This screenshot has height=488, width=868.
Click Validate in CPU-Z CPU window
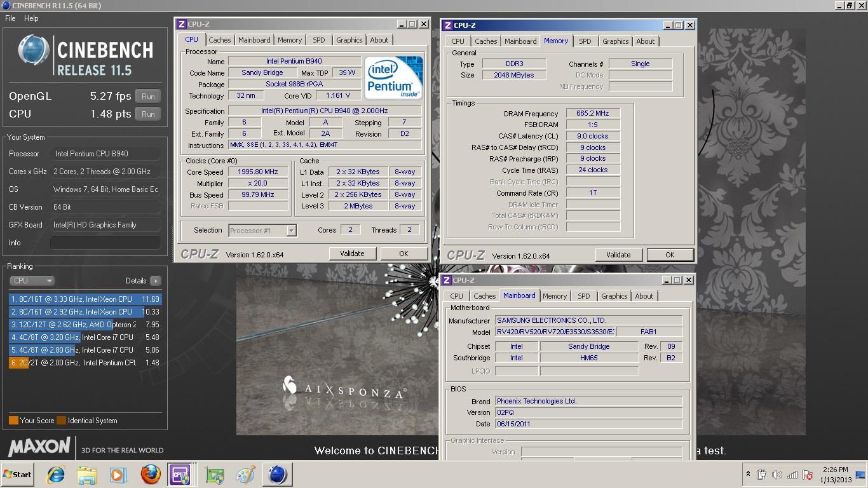click(352, 254)
